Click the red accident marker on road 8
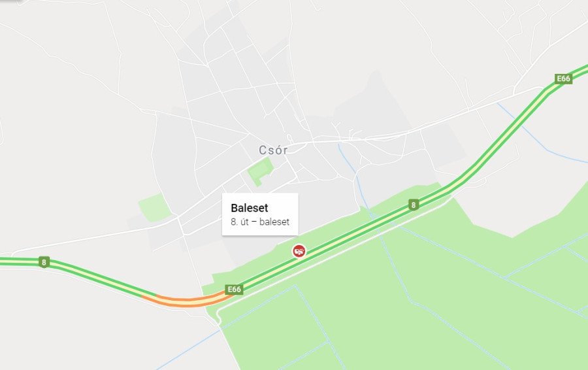Screen dimensions: 588x370 tap(299, 251)
